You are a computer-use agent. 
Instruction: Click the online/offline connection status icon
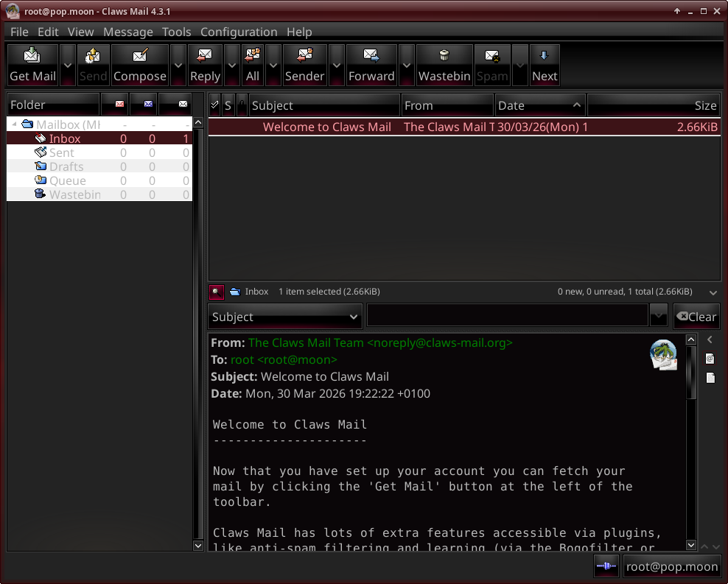pos(606,566)
